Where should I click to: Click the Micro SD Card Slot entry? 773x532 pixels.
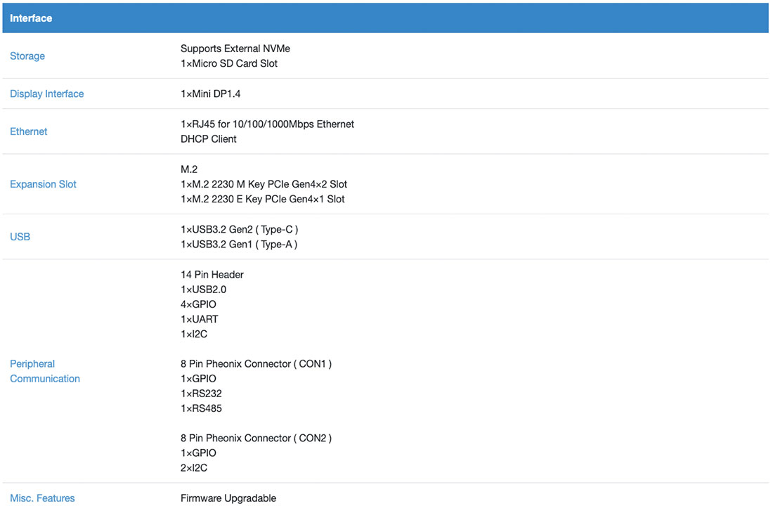point(229,63)
